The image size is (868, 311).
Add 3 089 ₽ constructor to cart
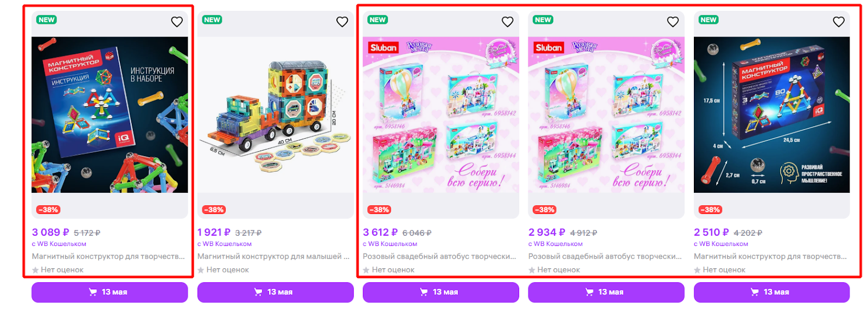click(110, 292)
